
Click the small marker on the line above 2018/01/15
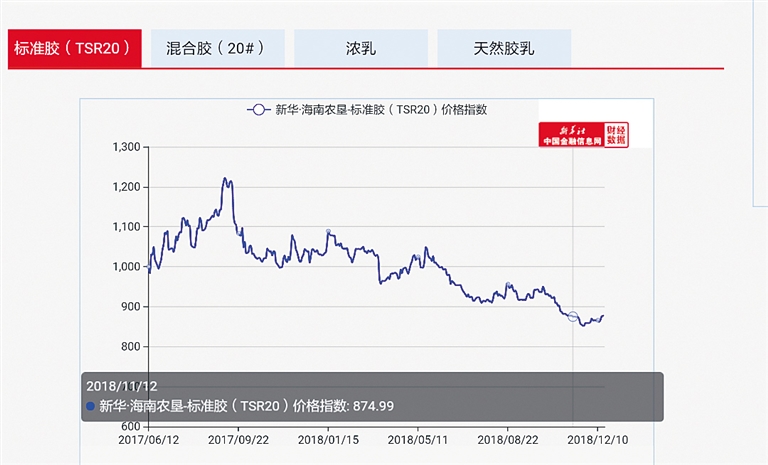tap(328, 232)
